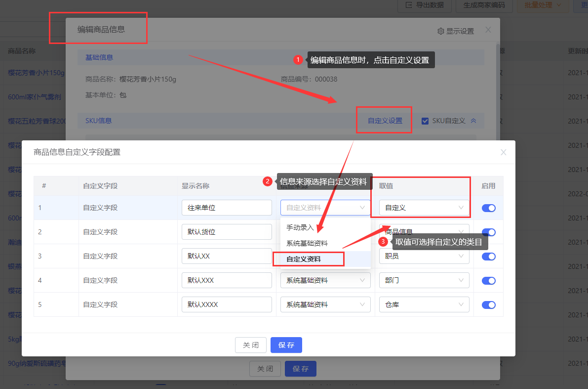Open 信息来源 dropdown in row 4

point(325,280)
